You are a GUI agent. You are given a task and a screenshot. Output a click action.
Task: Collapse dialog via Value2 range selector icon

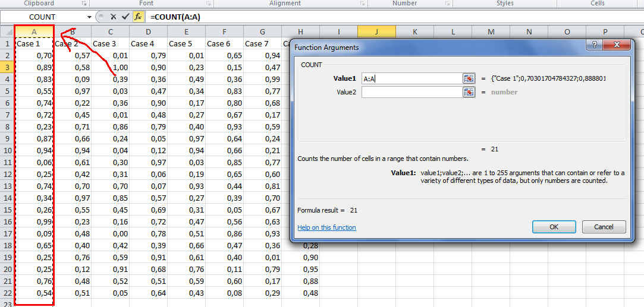469,92
